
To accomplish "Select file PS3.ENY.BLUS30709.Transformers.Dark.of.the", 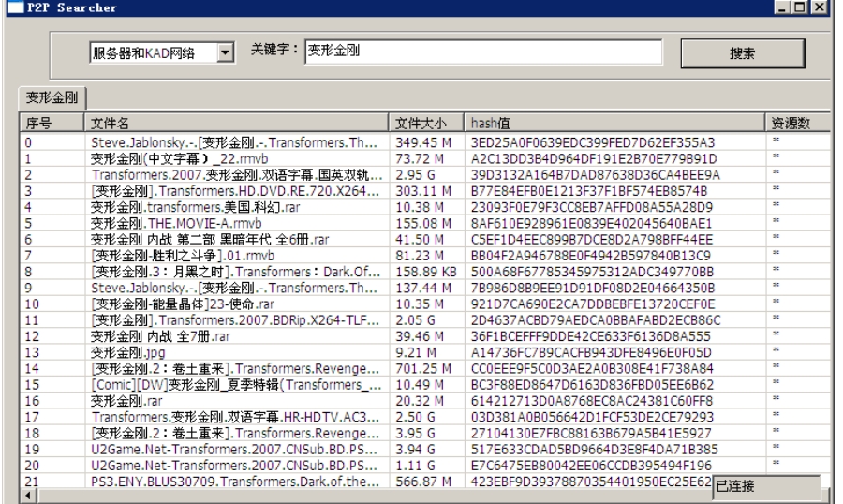I will pos(235,482).
